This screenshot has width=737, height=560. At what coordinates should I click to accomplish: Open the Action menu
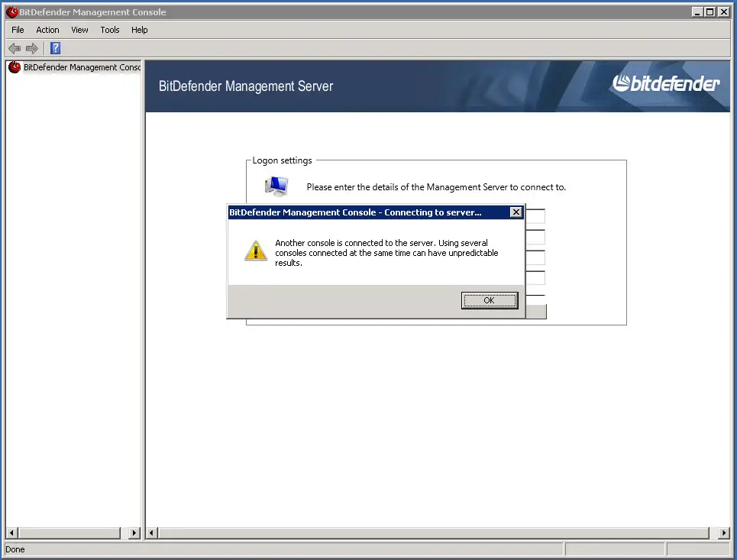click(47, 30)
